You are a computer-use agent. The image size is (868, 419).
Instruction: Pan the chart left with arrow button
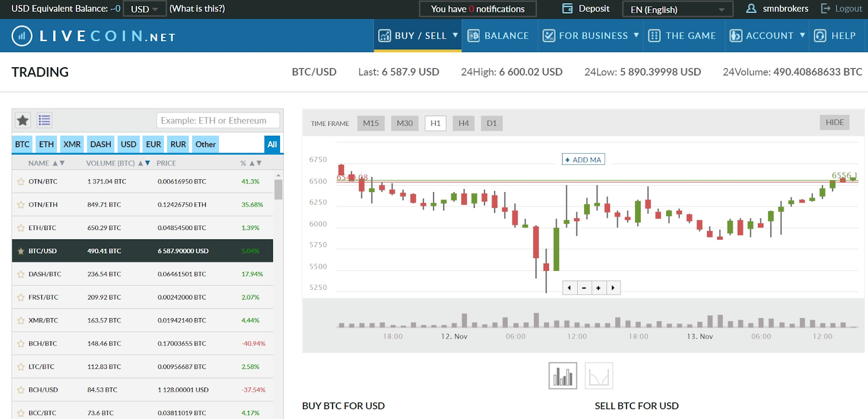tap(570, 288)
